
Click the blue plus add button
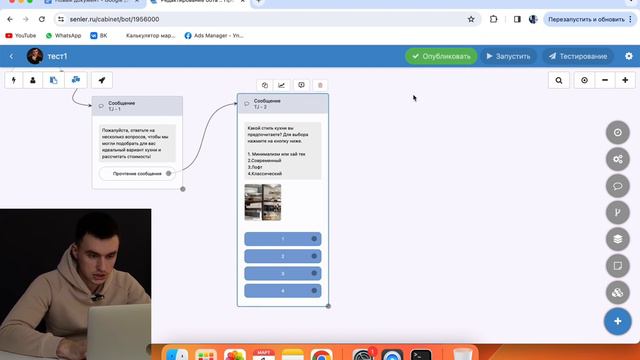click(618, 321)
